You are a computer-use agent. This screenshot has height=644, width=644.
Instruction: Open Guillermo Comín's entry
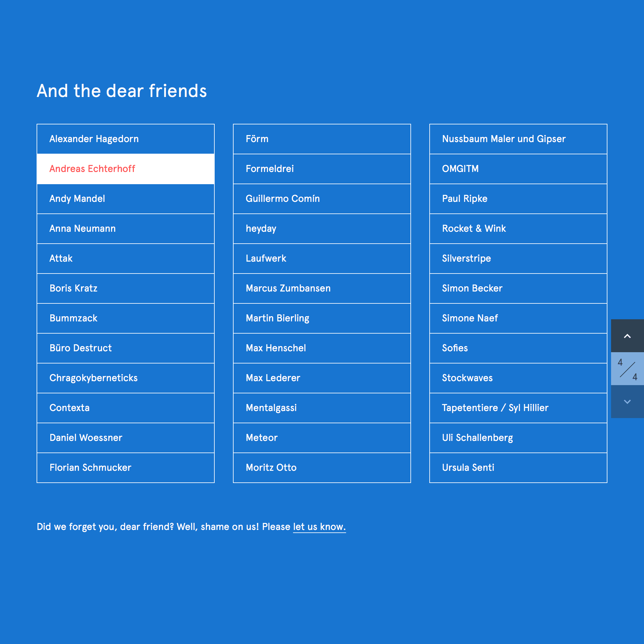tap(322, 199)
